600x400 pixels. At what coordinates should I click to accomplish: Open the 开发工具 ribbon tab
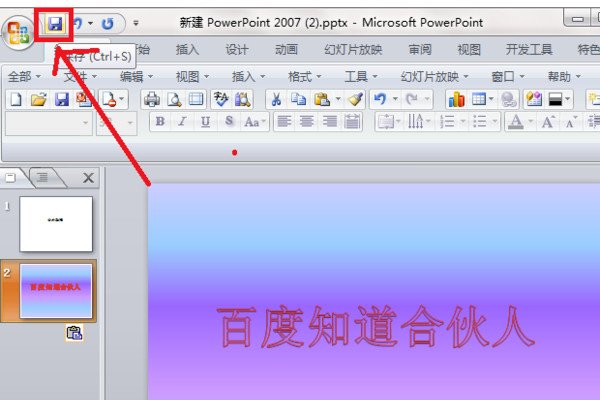(529, 49)
